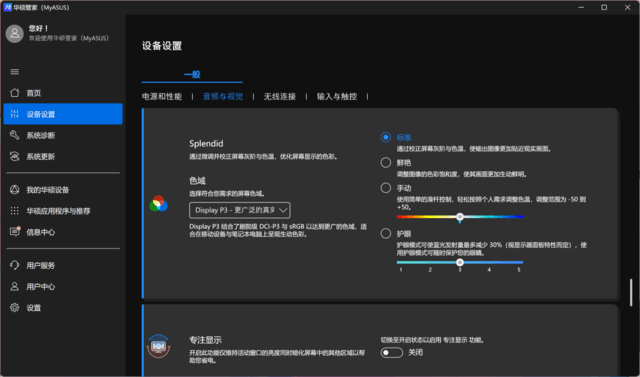Viewport: 640px width, 377px height.
Task: Go to 首页 in the sidebar
Action: (63, 93)
